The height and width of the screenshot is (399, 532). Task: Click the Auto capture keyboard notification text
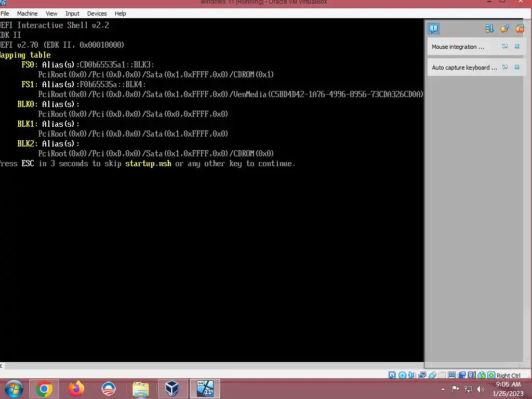click(x=464, y=68)
